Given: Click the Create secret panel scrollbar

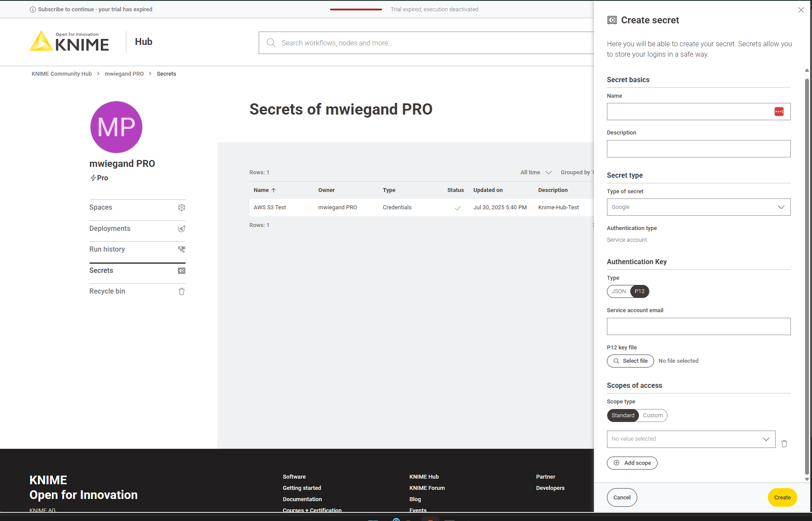Looking at the screenshot, I should pyautogui.click(x=807, y=277).
